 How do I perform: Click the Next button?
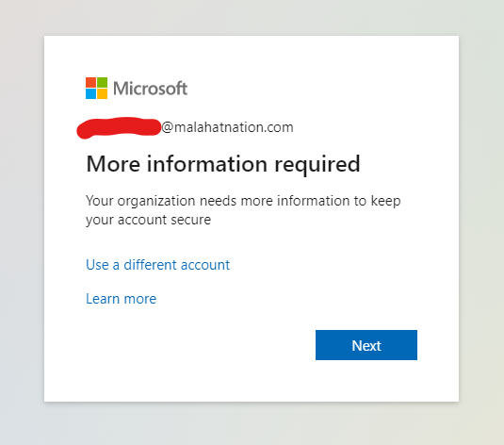click(366, 345)
